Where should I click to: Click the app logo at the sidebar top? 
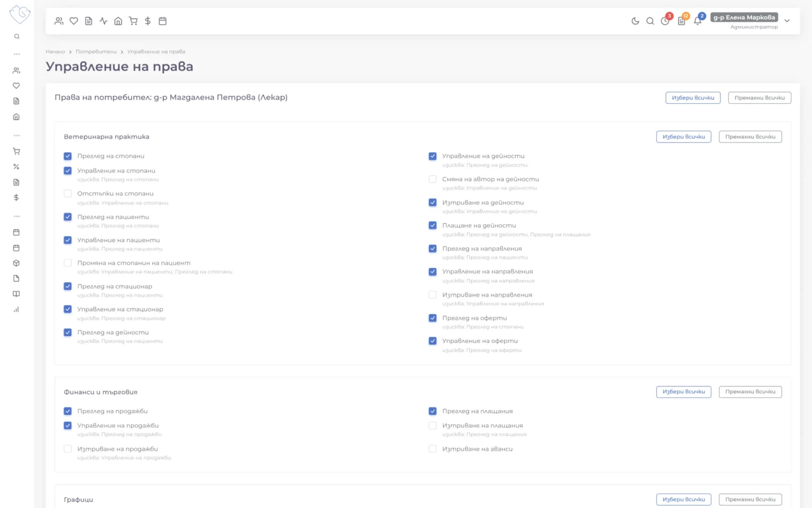pyautogui.click(x=20, y=14)
